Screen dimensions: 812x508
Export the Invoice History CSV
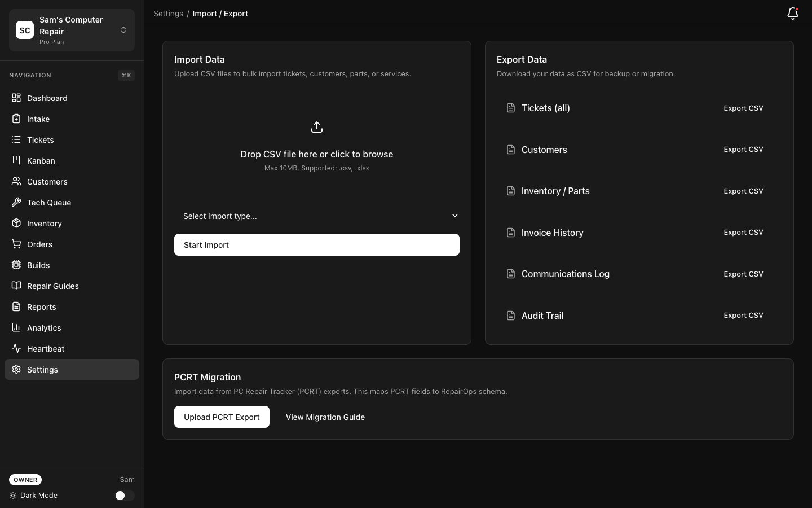(743, 232)
